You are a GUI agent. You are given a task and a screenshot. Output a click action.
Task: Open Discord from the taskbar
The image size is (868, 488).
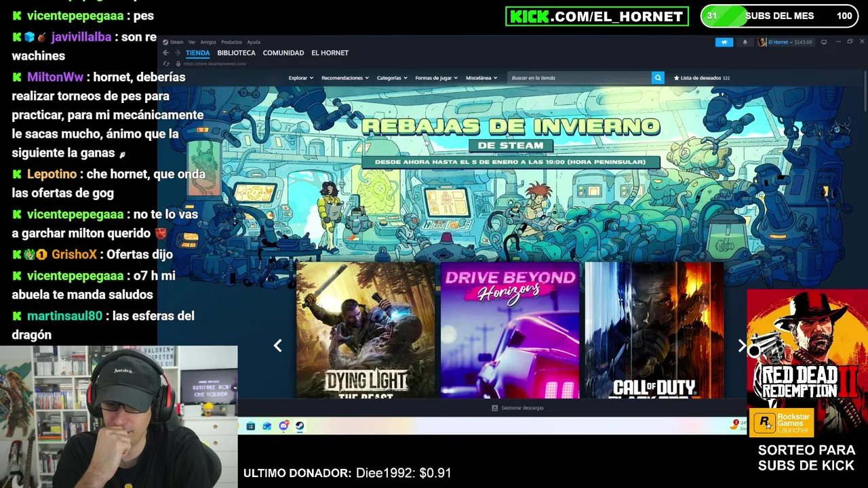click(283, 426)
